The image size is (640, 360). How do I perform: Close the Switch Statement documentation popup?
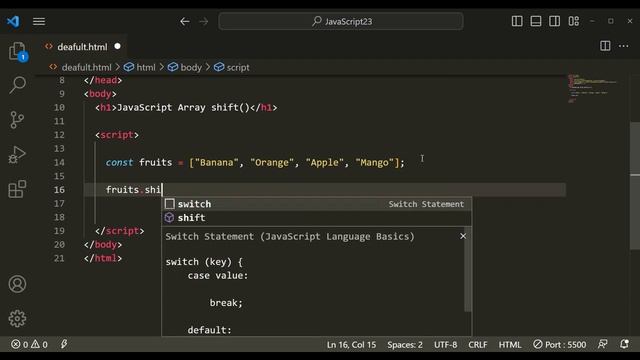click(x=463, y=236)
